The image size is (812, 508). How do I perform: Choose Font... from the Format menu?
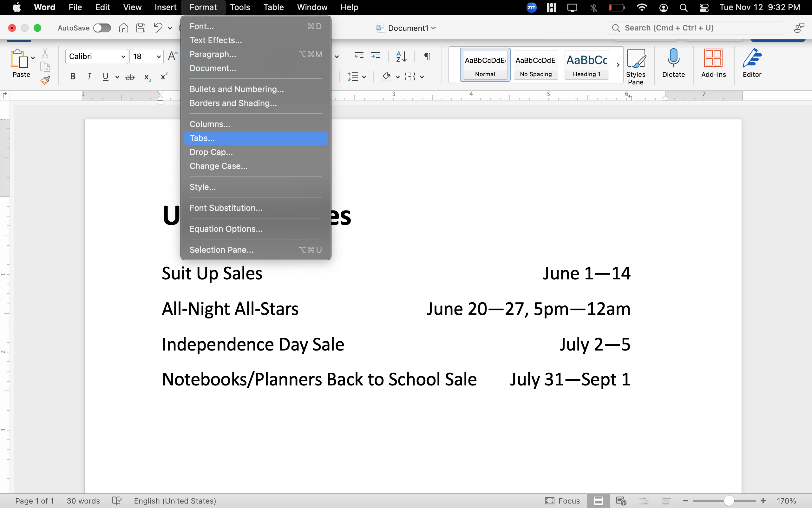(x=256, y=26)
